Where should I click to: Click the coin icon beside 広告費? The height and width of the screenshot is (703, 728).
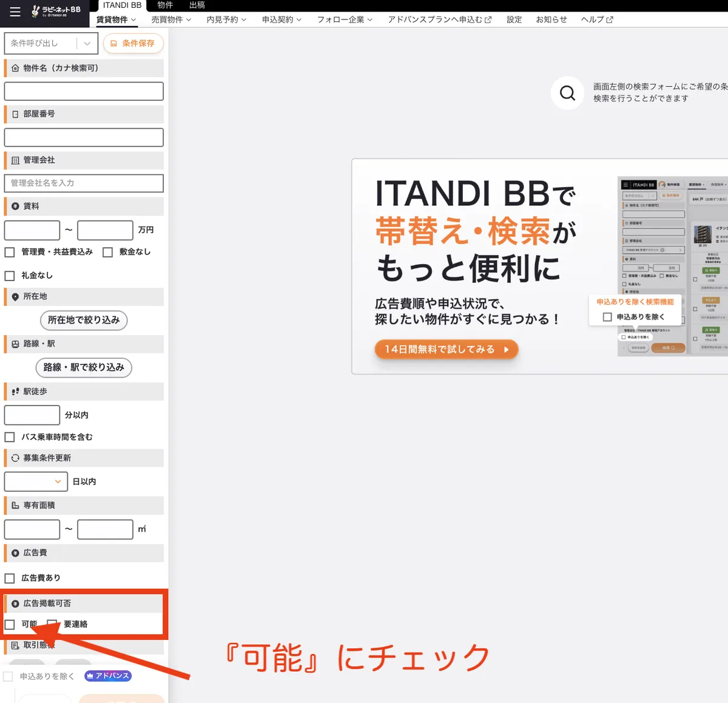(15, 553)
